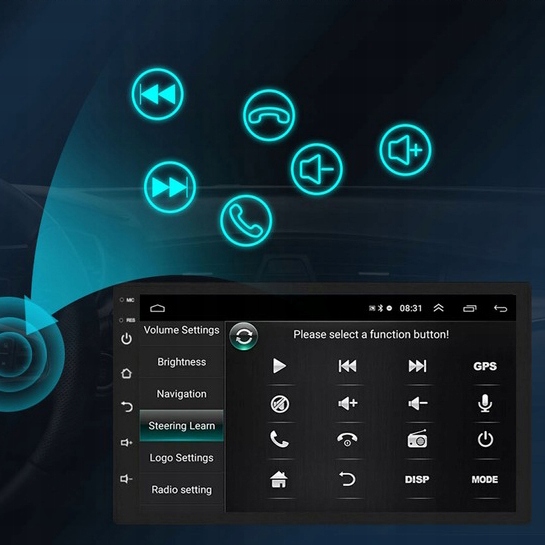The width and height of the screenshot is (545, 545).
Task: Open Navigation menu item
Action: [181, 394]
